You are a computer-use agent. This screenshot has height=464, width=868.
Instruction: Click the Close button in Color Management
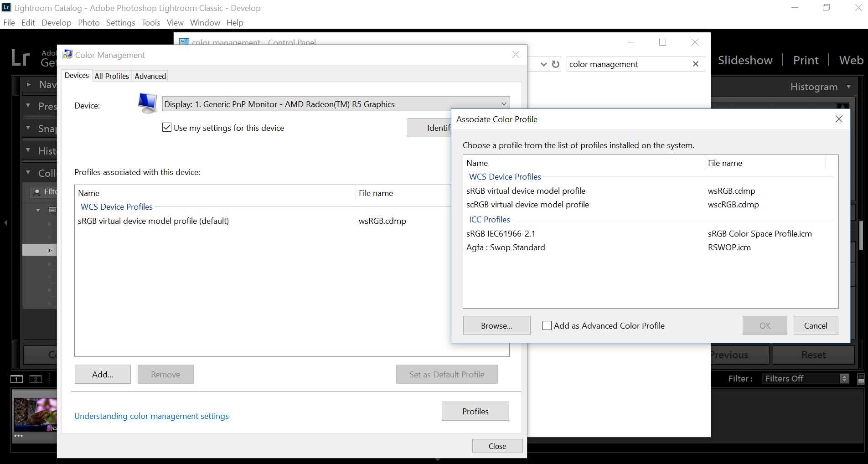click(497, 446)
